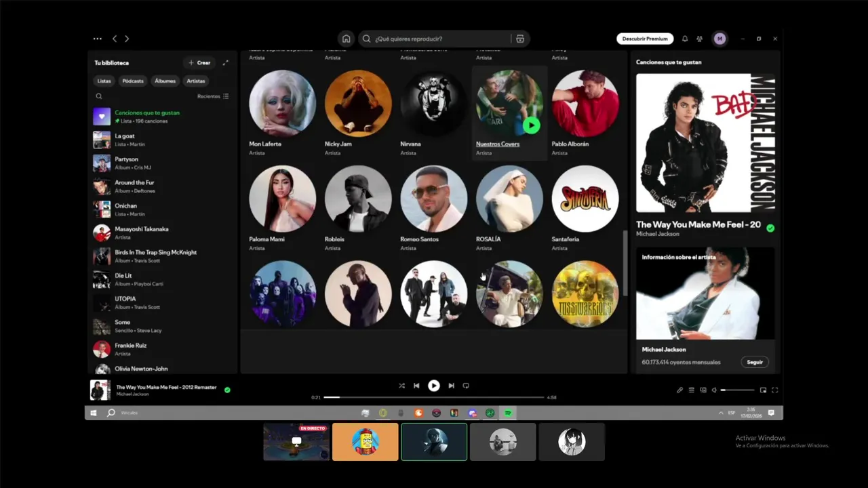Mute using the speaker icon

coord(714,390)
